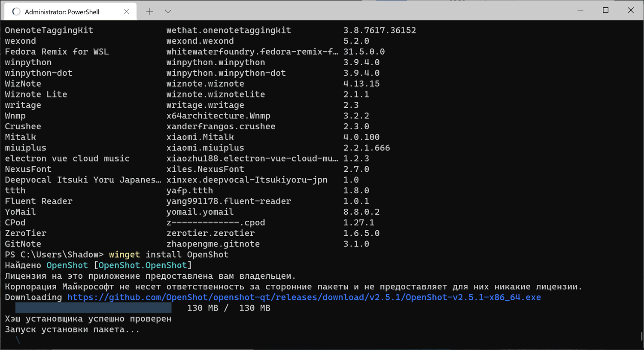Image resolution: width=644 pixels, height=350 pixels.
Task: Click the installing spinner character at bottom
Action: coord(18,340)
